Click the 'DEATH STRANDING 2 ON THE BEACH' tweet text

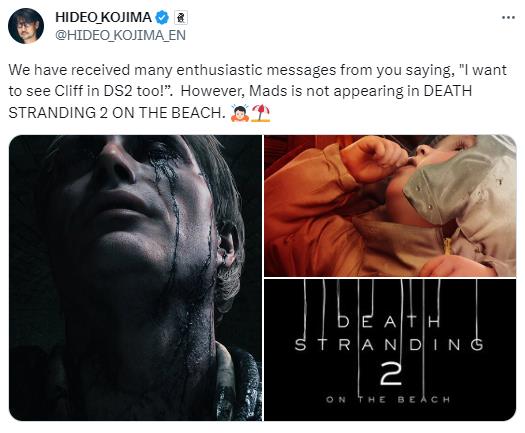(x=240, y=102)
